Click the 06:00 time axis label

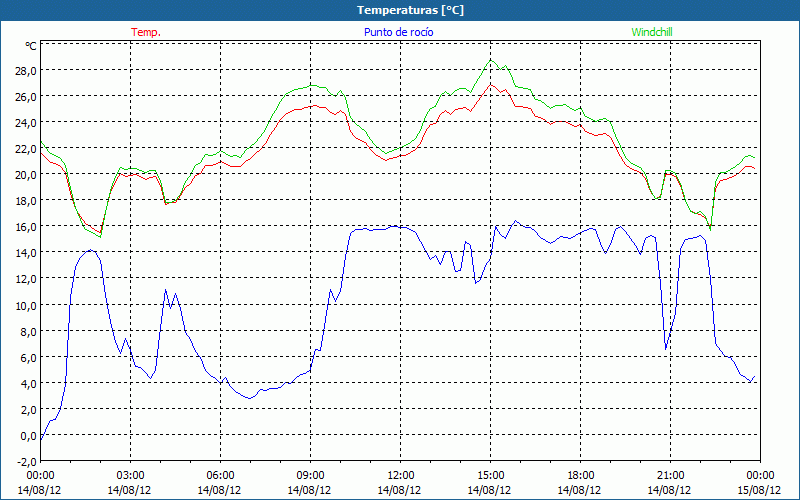coord(220,476)
